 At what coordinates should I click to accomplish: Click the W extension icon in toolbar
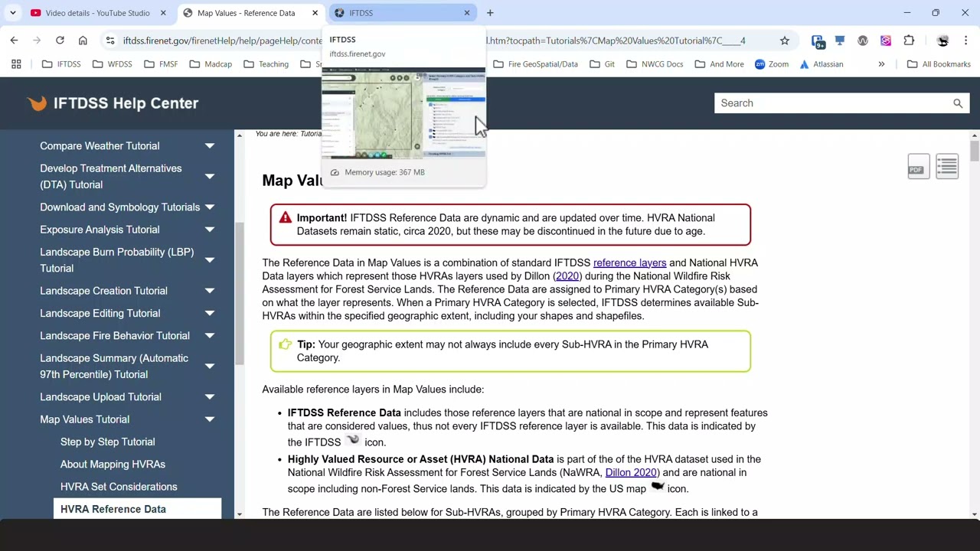click(863, 41)
